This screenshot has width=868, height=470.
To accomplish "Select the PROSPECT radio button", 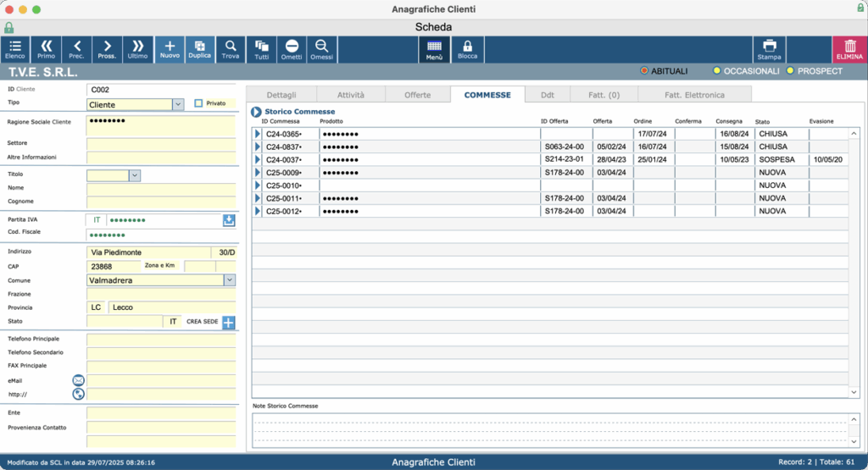I will [x=790, y=71].
